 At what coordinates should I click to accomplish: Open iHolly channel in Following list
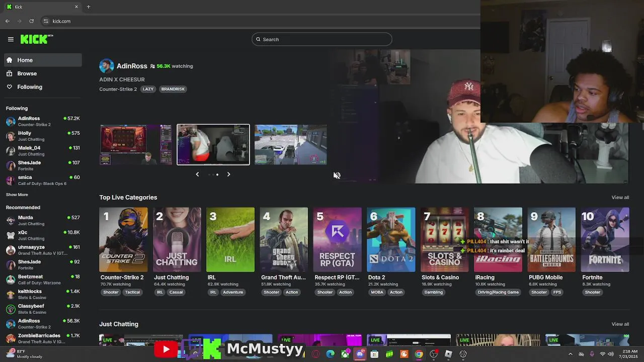tap(43, 136)
